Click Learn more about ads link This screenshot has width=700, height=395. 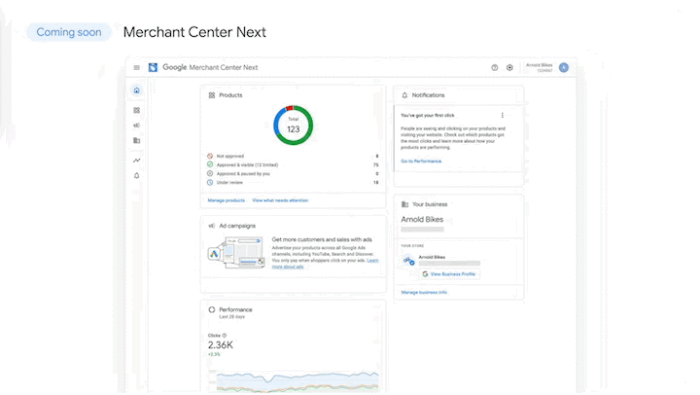325,263
